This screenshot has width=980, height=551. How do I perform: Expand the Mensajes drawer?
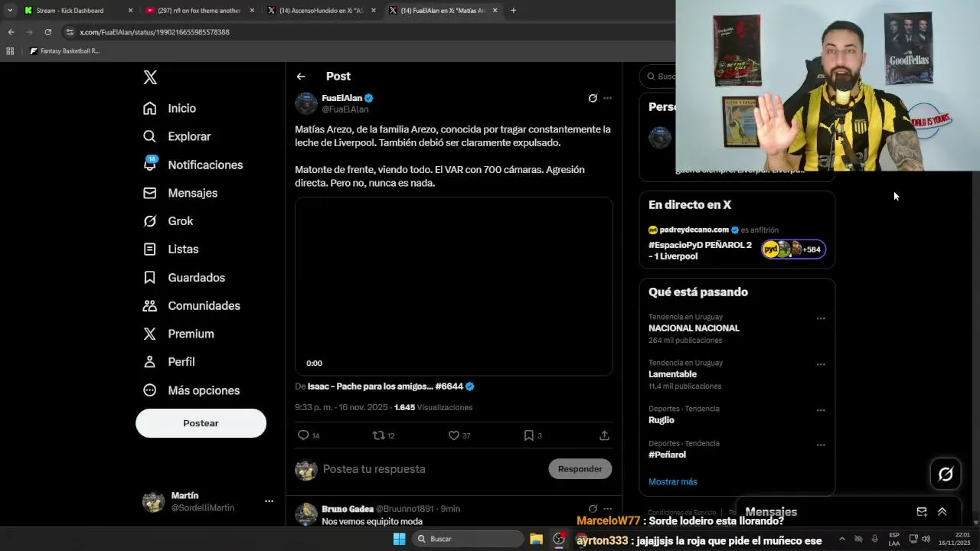pos(942,512)
